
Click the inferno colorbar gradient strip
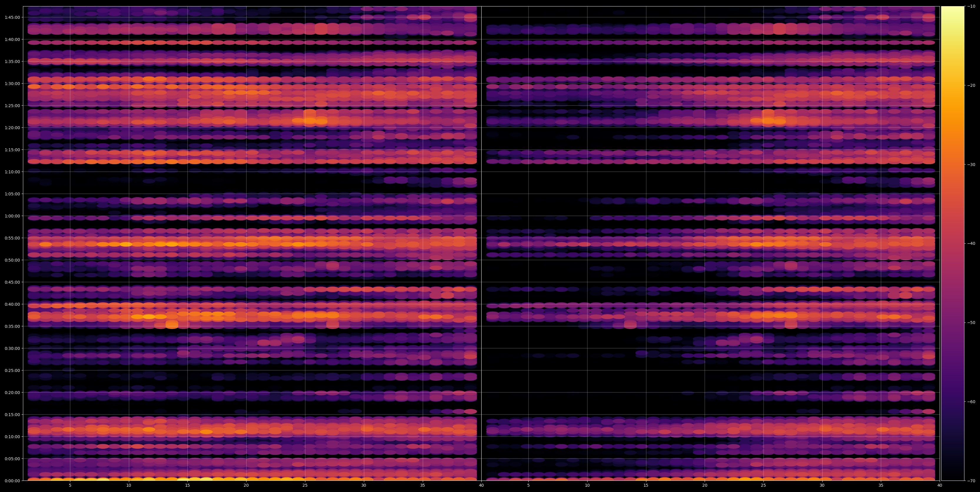[953, 244]
